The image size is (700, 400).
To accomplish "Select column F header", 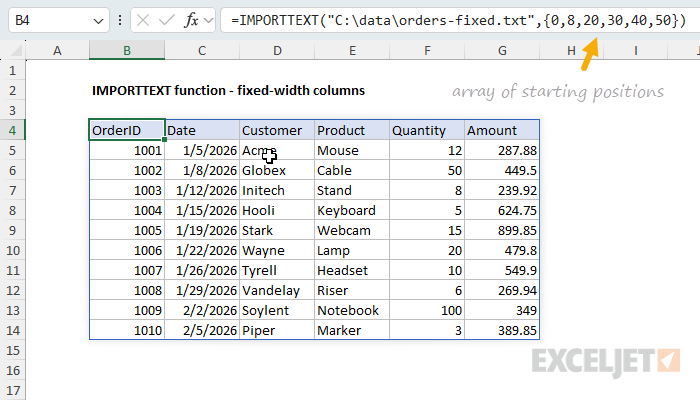I will tap(427, 51).
